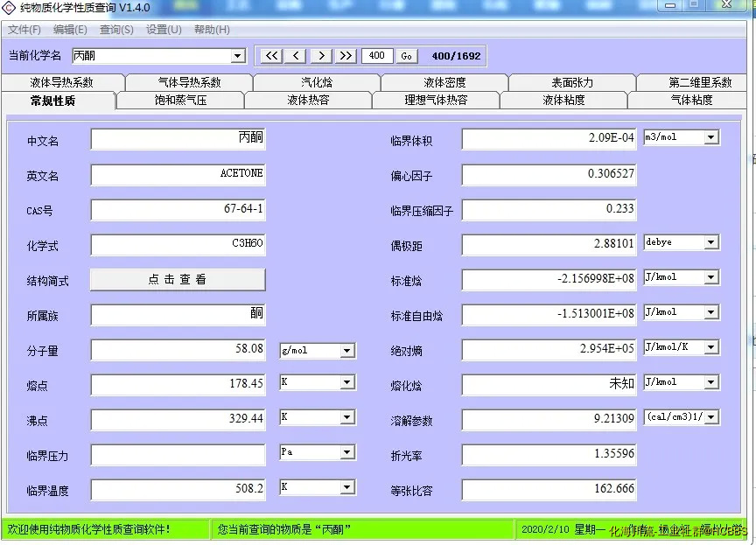Open the 文件(F) menu

click(x=24, y=30)
